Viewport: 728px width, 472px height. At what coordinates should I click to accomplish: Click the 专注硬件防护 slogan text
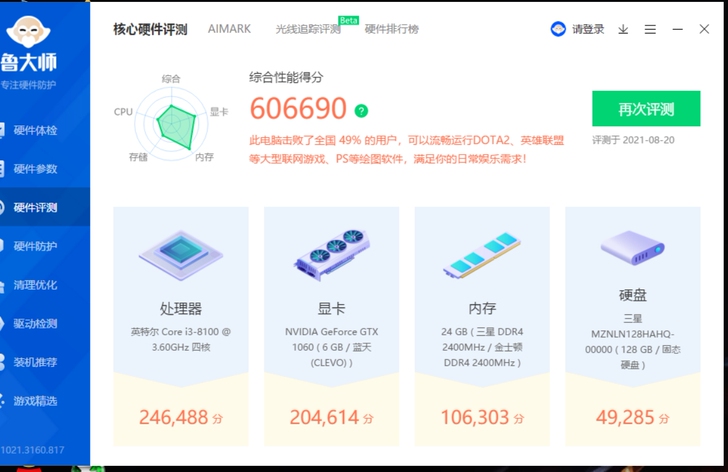[x=28, y=85]
